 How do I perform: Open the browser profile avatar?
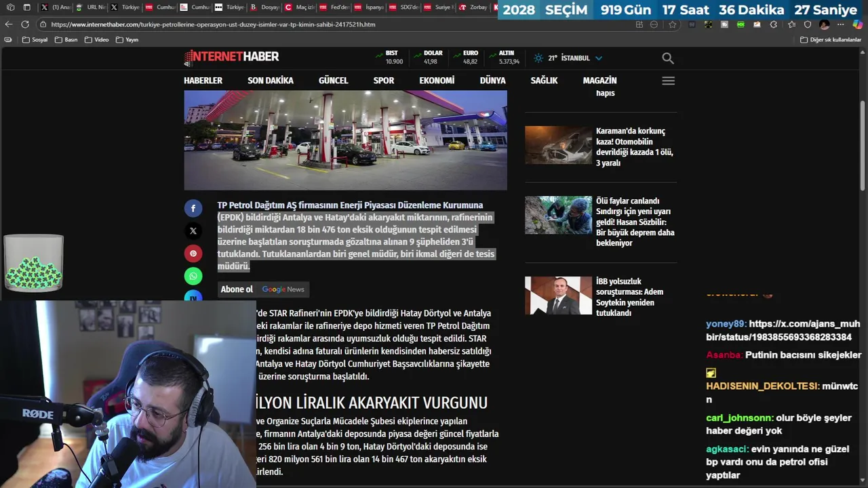[824, 24]
